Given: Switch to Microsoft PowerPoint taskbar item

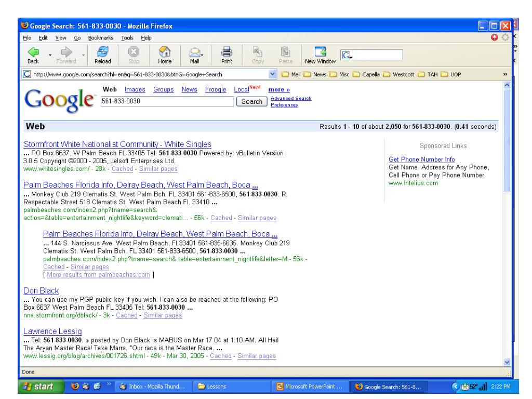Looking at the screenshot, I should point(310,387).
